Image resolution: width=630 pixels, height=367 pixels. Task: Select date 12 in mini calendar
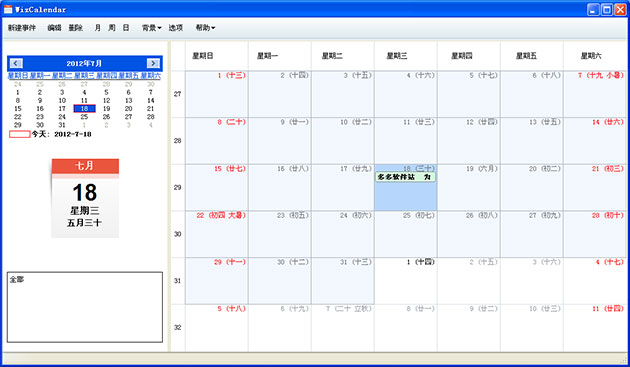(x=106, y=100)
